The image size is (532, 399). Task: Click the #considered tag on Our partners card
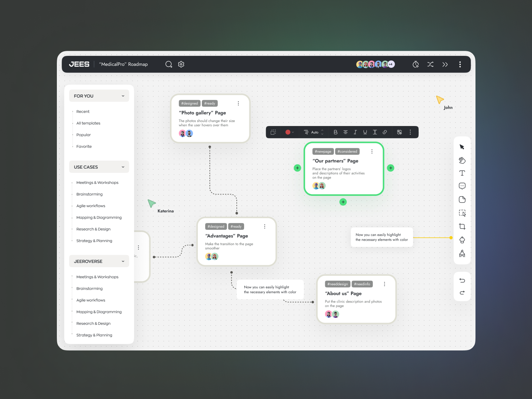click(347, 151)
